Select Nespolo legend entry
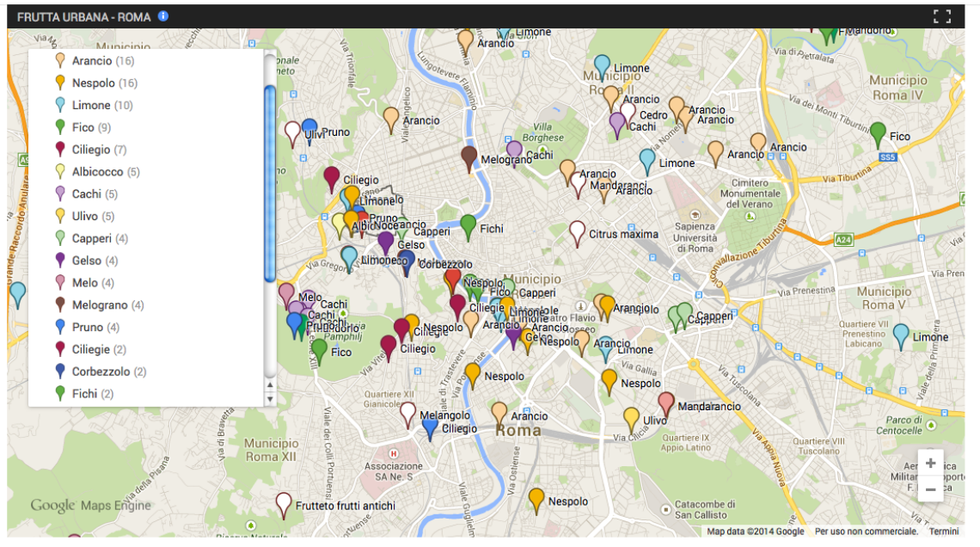This screenshot has height=547, width=980. (93, 83)
